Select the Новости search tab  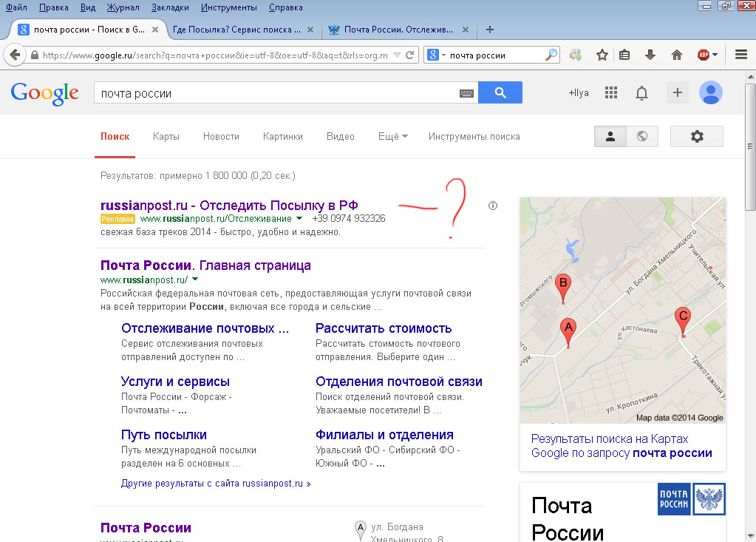[221, 137]
